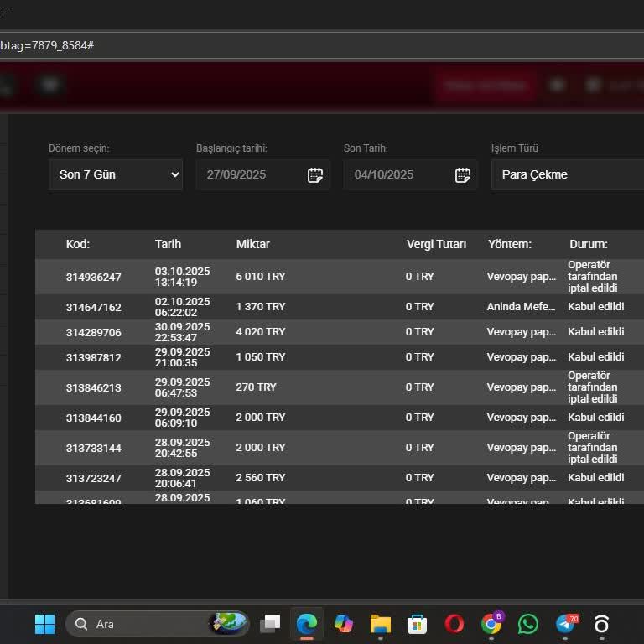
Task: Select transaction code 314289706
Action: click(94, 332)
